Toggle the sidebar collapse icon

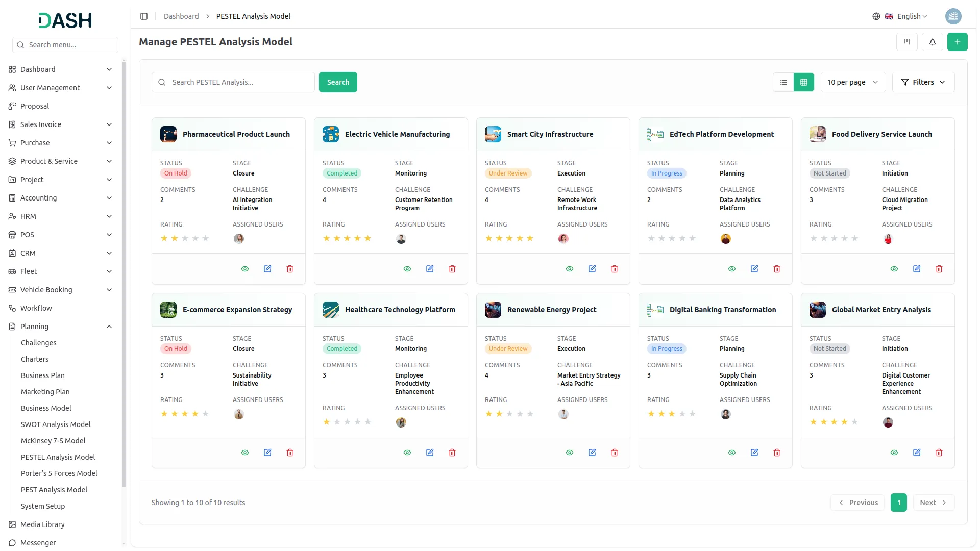pos(144,16)
